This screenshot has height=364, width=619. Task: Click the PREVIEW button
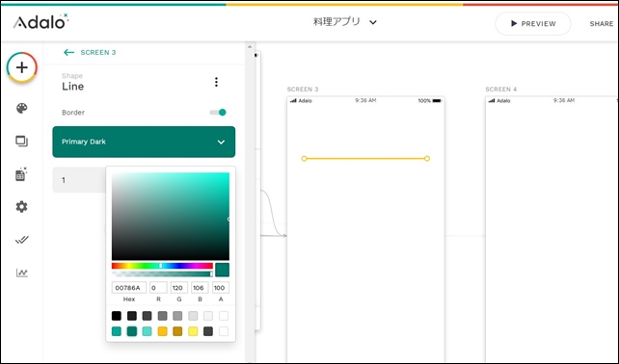pyautogui.click(x=533, y=24)
